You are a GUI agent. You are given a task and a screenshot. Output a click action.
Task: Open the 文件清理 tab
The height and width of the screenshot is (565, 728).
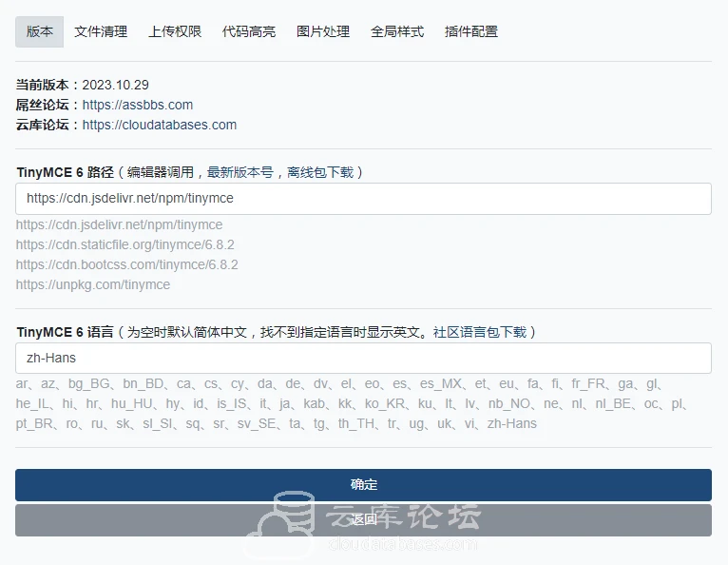(x=101, y=31)
